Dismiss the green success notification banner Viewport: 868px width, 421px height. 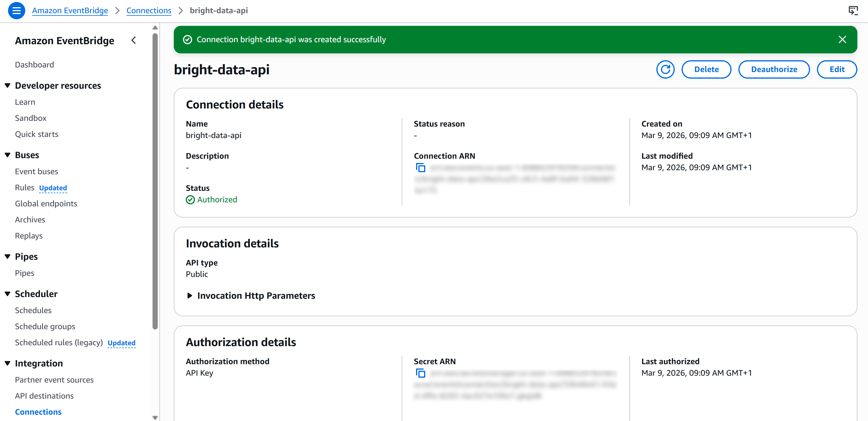pos(842,40)
